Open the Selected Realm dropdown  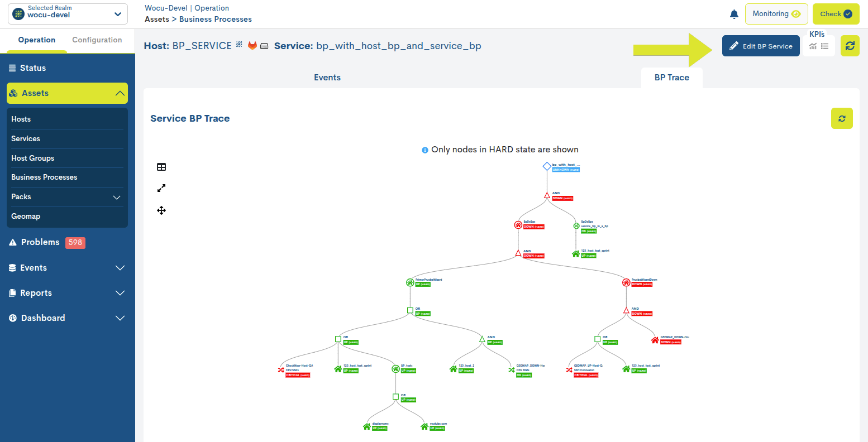tap(68, 14)
